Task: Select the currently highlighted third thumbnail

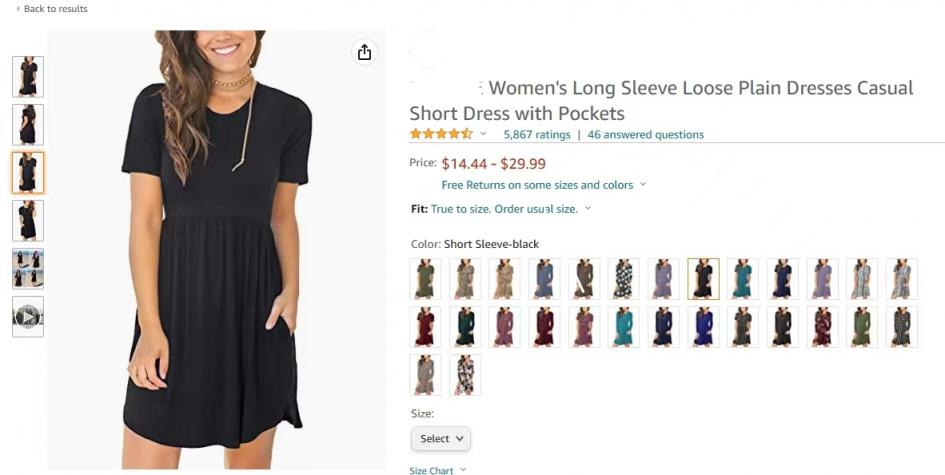Action: point(28,172)
